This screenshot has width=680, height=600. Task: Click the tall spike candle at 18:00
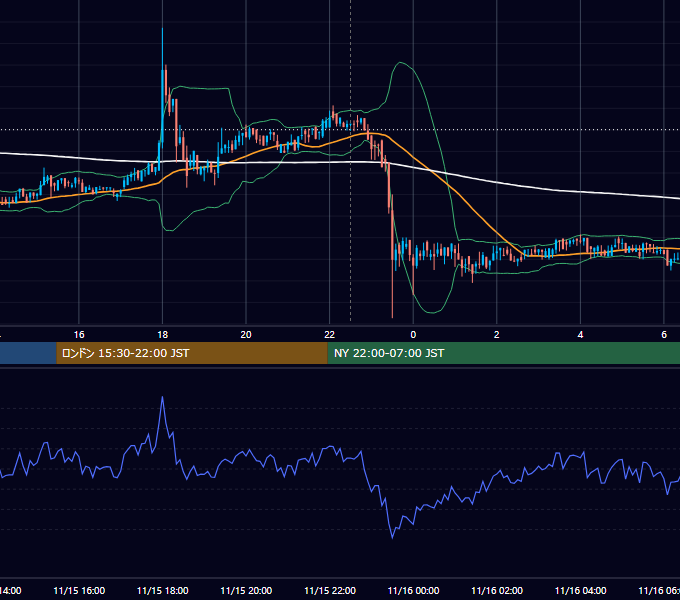click(x=162, y=87)
